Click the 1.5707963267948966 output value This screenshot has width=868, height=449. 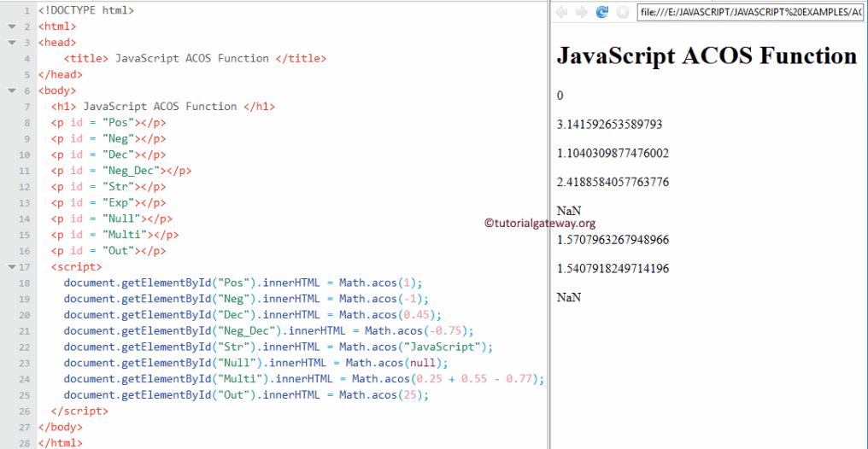point(613,240)
